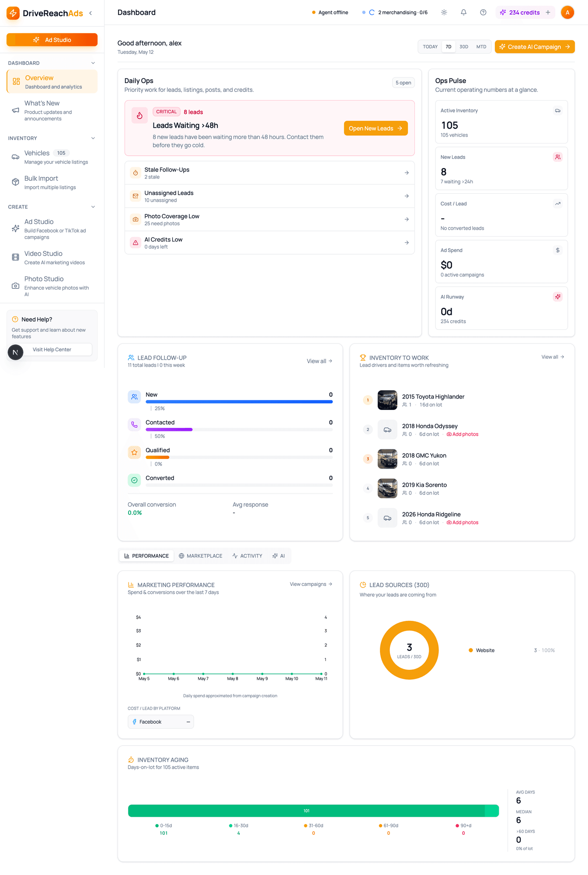The width and height of the screenshot is (588, 875).
Task: Open View all in Lead Follow-Up
Action: point(320,361)
